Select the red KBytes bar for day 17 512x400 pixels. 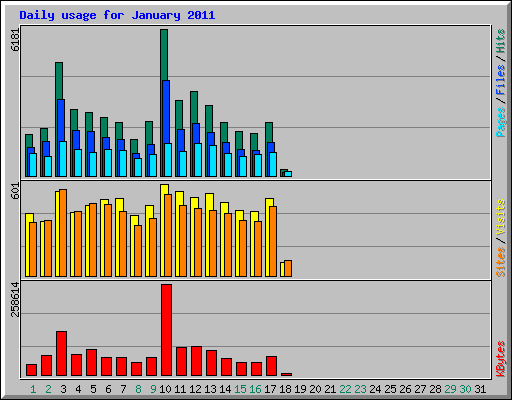pos(271,366)
